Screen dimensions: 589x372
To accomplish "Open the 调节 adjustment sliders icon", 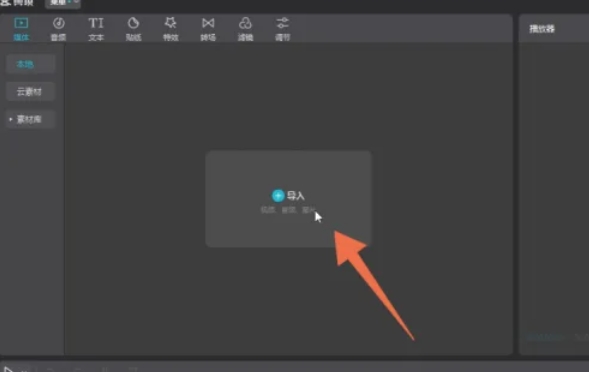I will (x=282, y=23).
